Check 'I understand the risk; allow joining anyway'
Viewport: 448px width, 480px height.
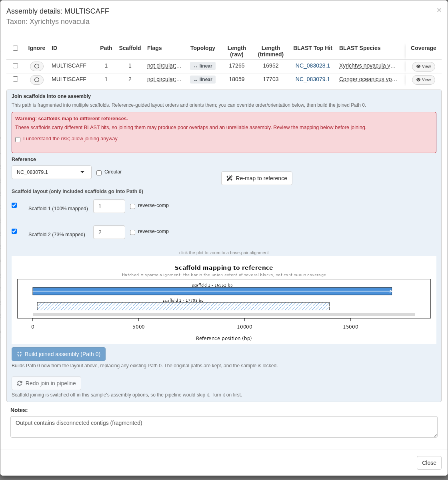(x=18, y=139)
